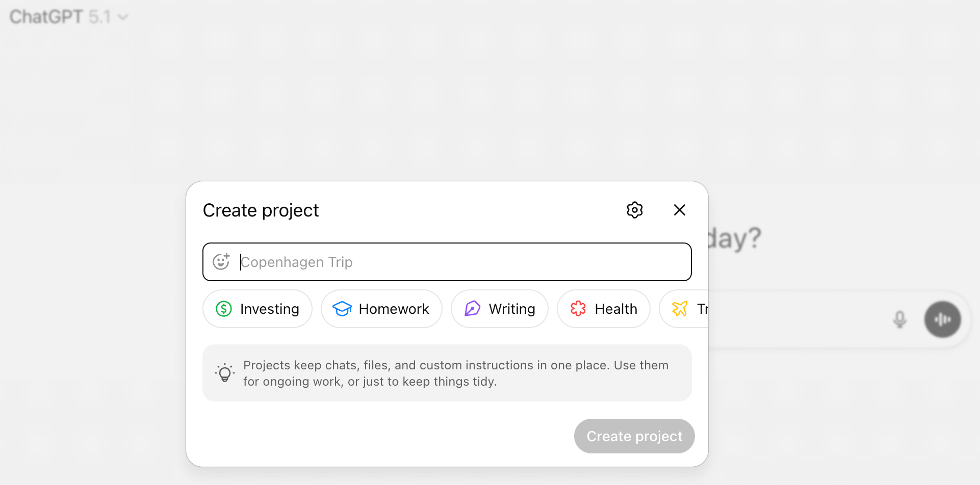
Task: Start voice mode with the waveform icon
Action: (x=942, y=319)
